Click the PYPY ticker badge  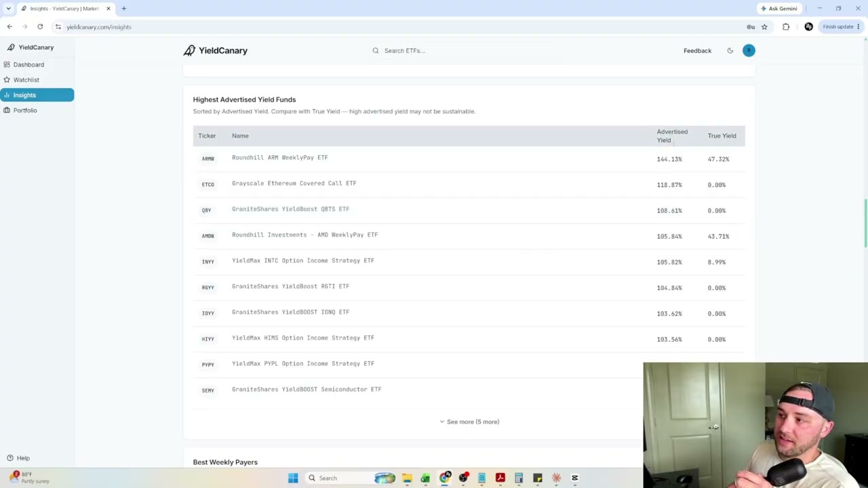pyautogui.click(x=208, y=365)
